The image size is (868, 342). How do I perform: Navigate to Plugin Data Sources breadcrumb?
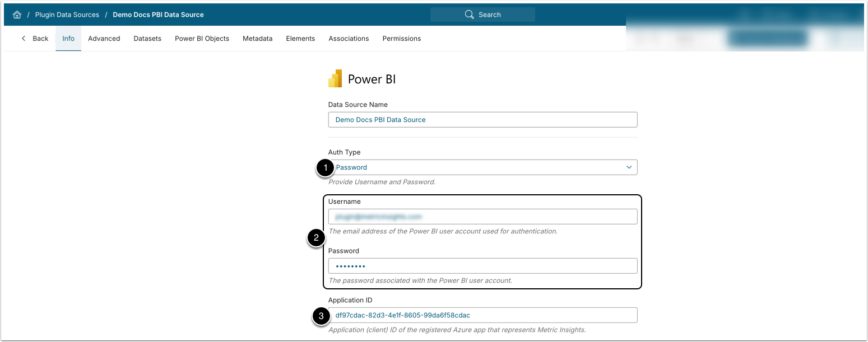[67, 15]
